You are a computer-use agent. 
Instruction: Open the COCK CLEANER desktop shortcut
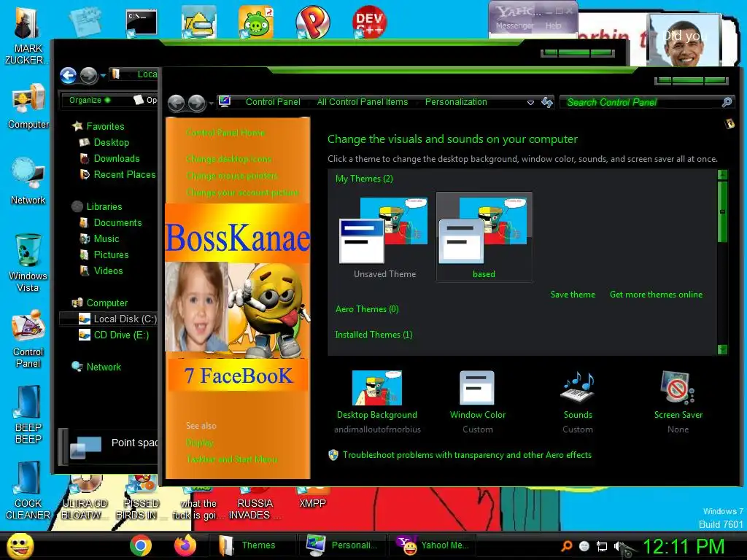28,491
